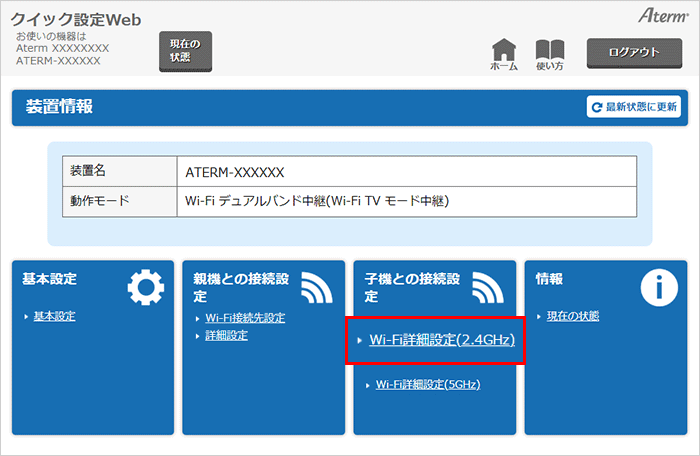This screenshot has width=700, height=456.
Task: Refresh with 最新状態に更新 button
Action: tap(633, 107)
